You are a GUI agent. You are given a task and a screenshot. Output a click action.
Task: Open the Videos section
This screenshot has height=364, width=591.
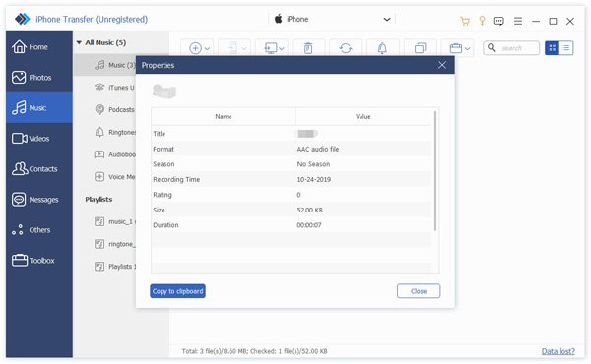38,139
